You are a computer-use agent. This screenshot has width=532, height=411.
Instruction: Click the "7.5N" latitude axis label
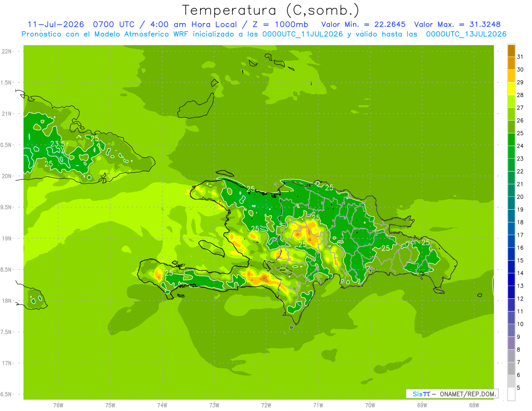pyautogui.click(x=7, y=332)
